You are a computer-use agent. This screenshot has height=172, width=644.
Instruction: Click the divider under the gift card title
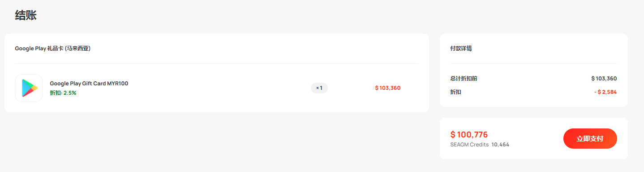[217, 63]
